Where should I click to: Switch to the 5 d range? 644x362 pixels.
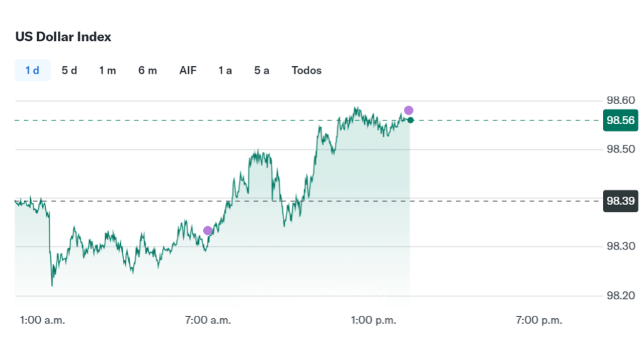[x=69, y=70]
